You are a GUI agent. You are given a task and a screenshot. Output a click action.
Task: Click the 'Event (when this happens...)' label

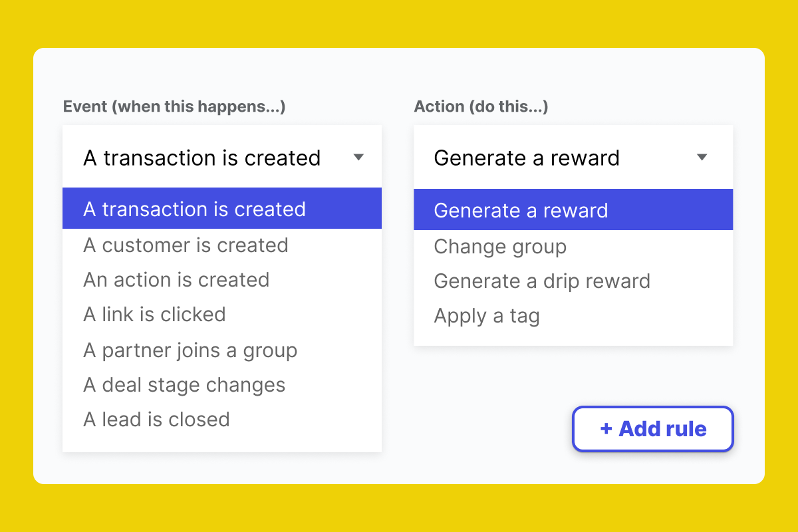tap(174, 106)
